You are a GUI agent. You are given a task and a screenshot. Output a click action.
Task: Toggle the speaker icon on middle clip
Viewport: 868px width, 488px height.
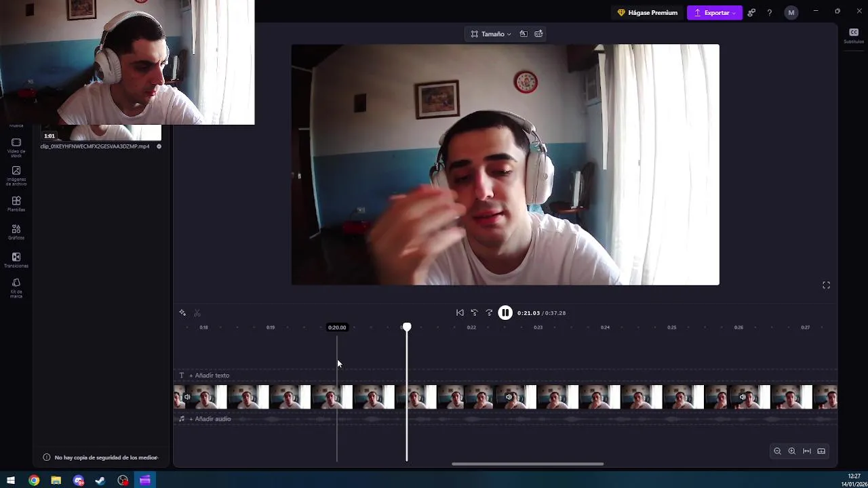click(509, 397)
